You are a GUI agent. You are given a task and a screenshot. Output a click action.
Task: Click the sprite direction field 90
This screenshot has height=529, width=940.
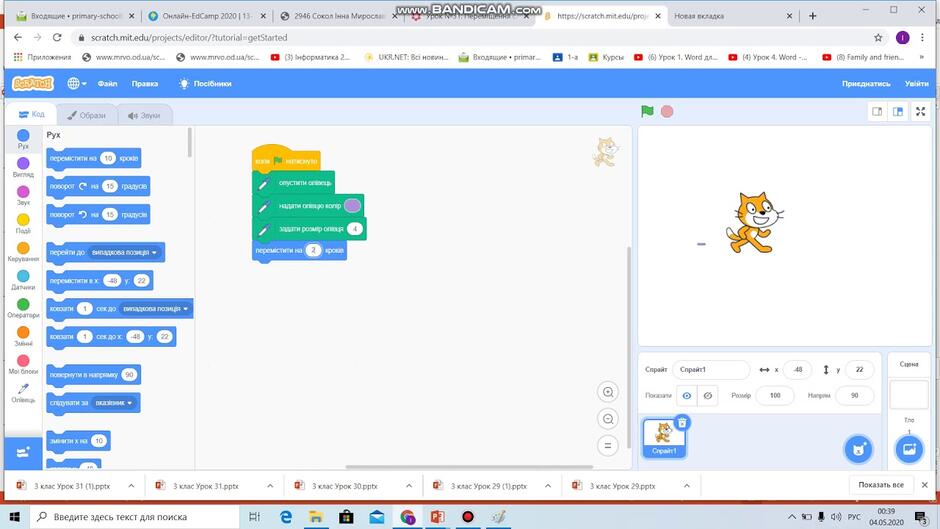(854, 395)
